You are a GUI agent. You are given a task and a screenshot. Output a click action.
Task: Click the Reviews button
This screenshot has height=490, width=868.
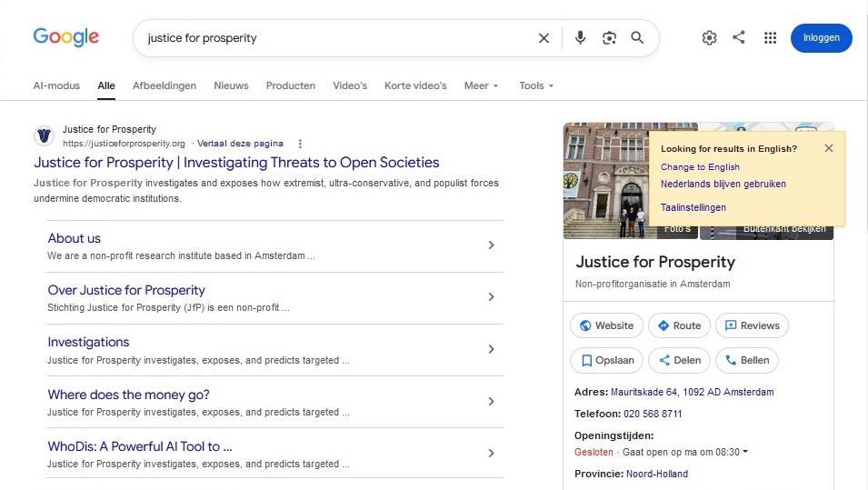pos(752,325)
